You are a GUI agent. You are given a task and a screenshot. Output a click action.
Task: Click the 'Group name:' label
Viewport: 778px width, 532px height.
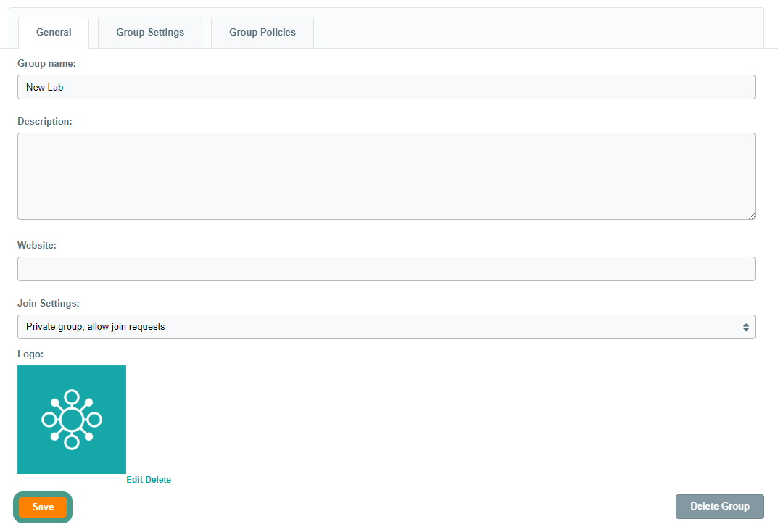point(46,64)
